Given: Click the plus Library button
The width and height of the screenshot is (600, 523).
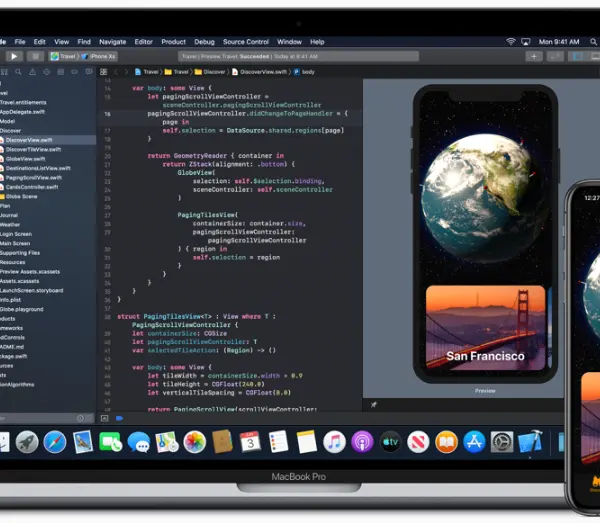Looking at the screenshot, I should point(534,57).
